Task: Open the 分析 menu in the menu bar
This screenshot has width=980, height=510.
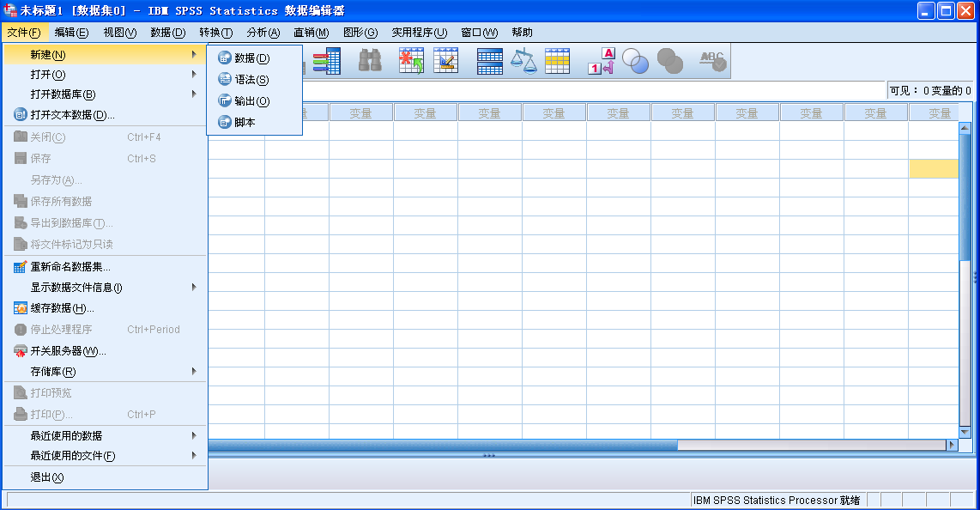Action: pyautogui.click(x=263, y=33)
